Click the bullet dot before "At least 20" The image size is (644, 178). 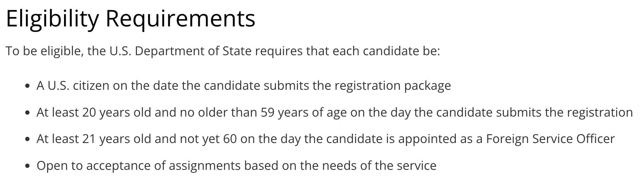click(x=27, y=113)
